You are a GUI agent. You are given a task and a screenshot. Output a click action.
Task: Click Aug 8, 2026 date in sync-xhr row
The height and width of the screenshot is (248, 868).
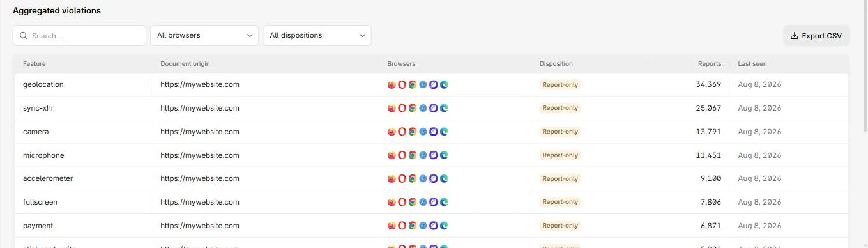click(x=759, y=108)
